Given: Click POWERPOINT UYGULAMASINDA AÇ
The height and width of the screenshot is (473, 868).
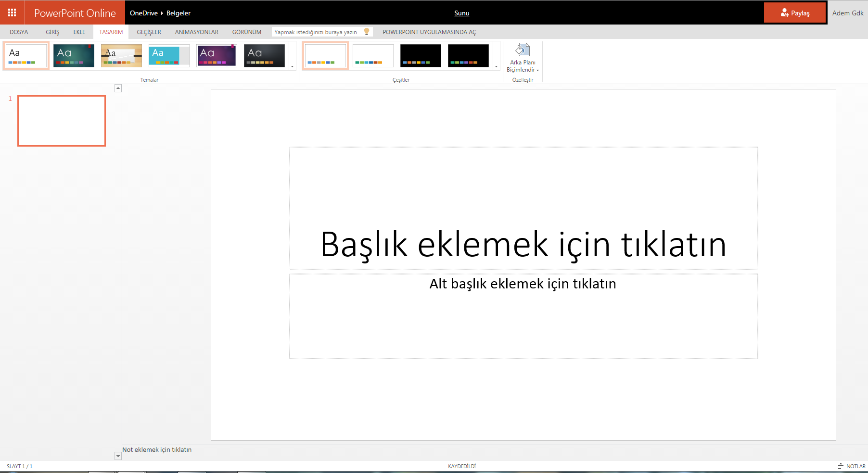Looking at the screenshot, I should click(429, 32).
